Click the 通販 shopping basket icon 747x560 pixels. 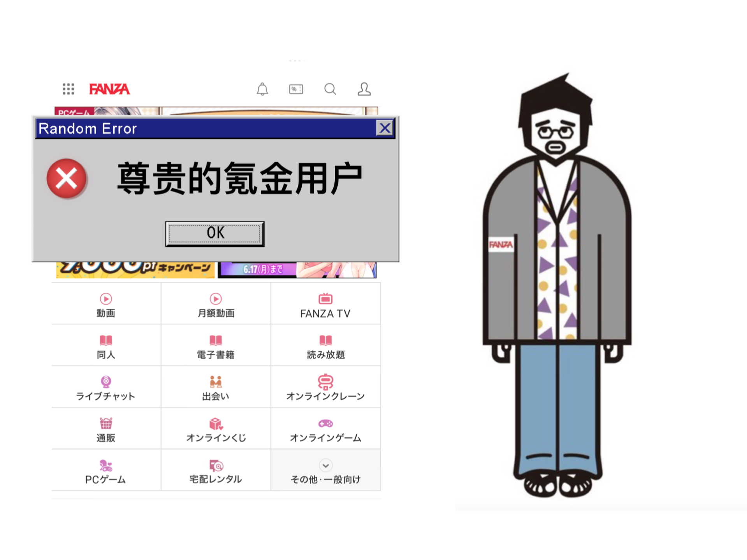(x=106, y=423)
